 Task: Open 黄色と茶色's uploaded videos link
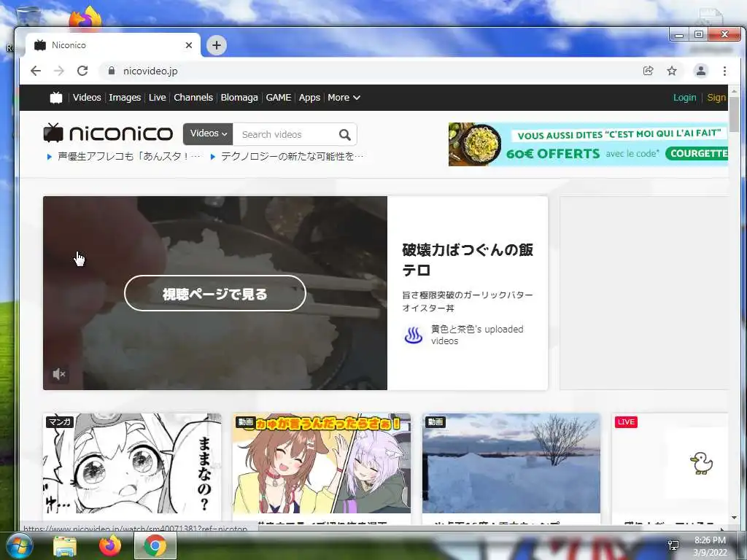477,335
